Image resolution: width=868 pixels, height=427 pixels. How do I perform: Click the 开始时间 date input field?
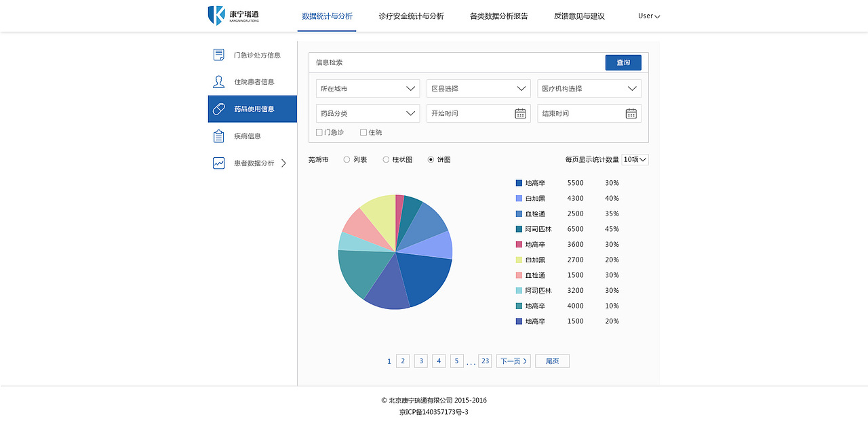click(479, 113)
